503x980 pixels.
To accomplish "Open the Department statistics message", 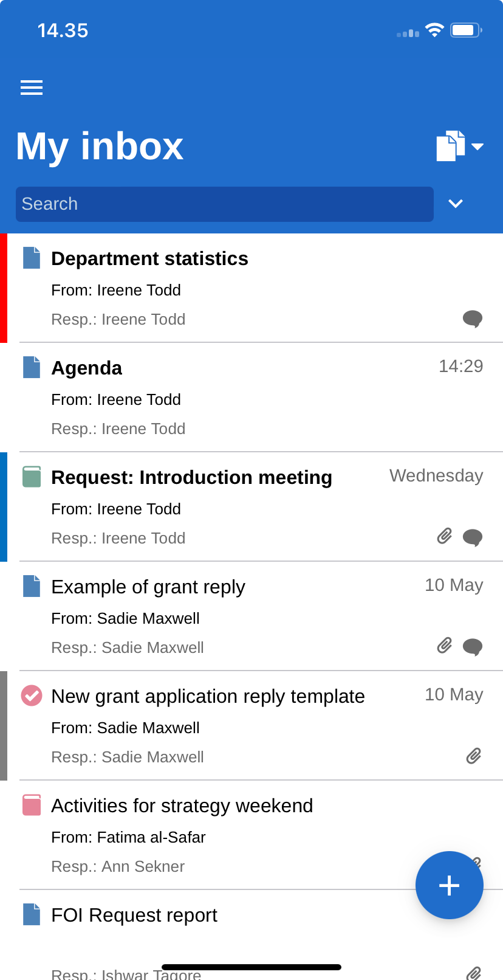I will [149, 259].
